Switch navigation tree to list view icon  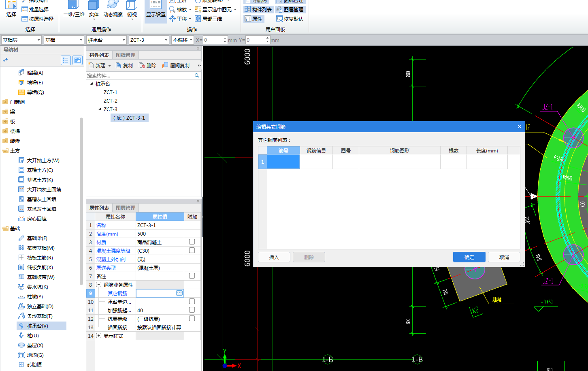tap(66, 60)
